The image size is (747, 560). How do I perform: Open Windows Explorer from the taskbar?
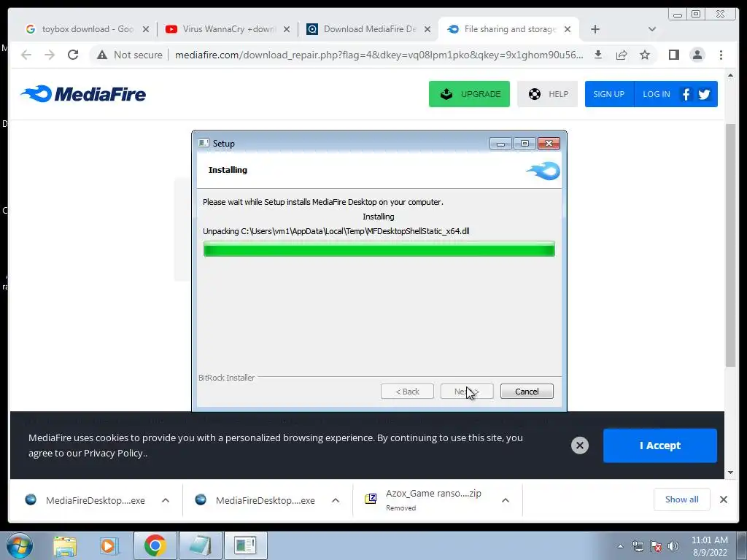[65, 545]
